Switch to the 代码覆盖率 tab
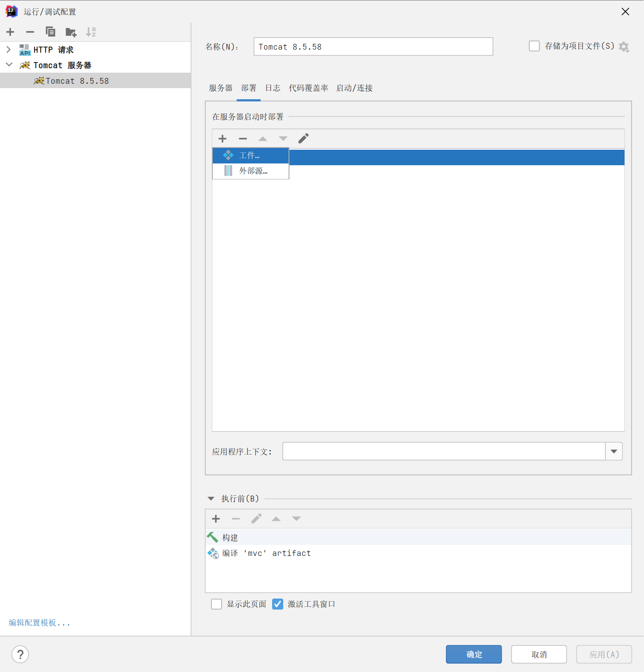 pyautogui.click(x=308, y=88)
